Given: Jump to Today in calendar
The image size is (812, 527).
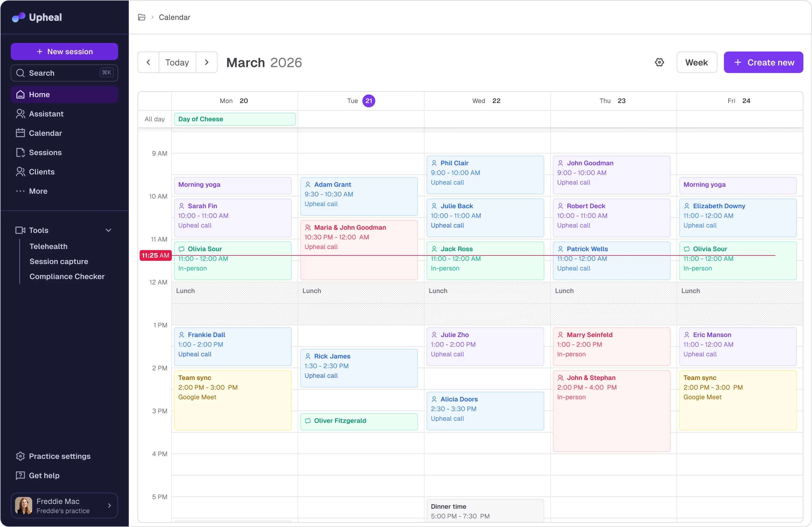Looking at the screenshot, I should (177, 62).
